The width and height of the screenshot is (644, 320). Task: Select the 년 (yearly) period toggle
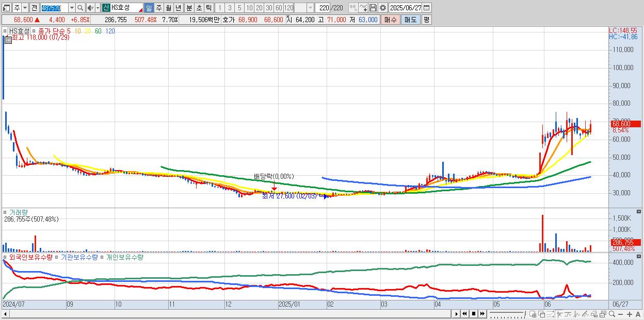pyautogui.click(x=178, y=8)
